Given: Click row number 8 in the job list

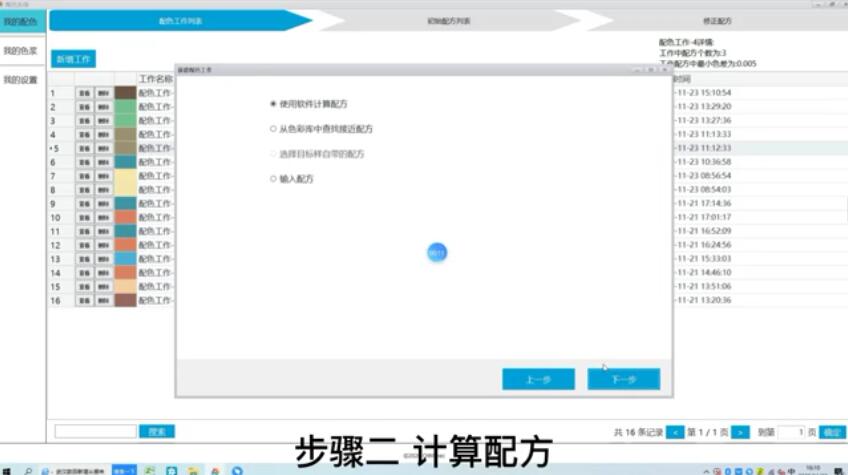Looking at the screenshot, I should [53, 190].
